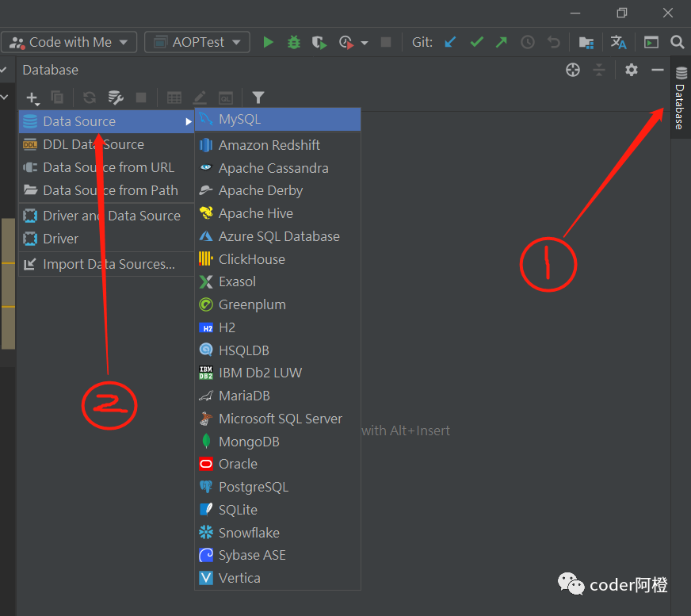691x616 pixels.
Task: Select Azure SQL Database
Action: tap(277, 236)
